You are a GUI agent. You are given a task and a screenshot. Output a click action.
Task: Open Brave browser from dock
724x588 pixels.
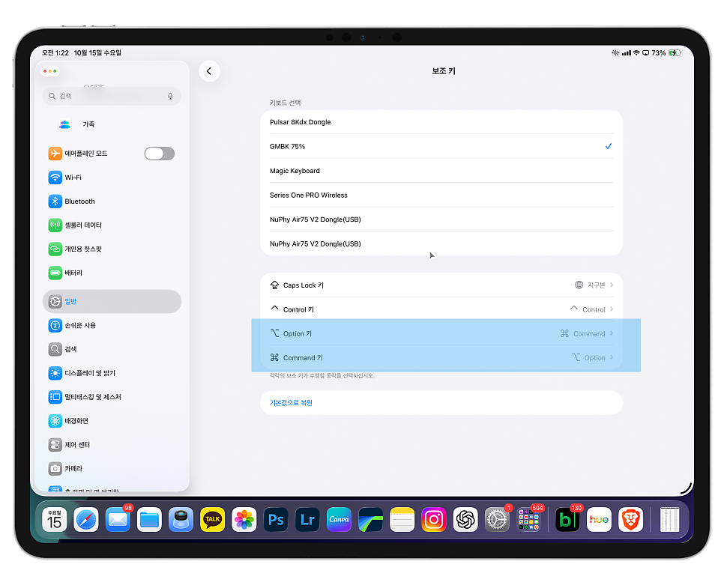pos(631,520)
